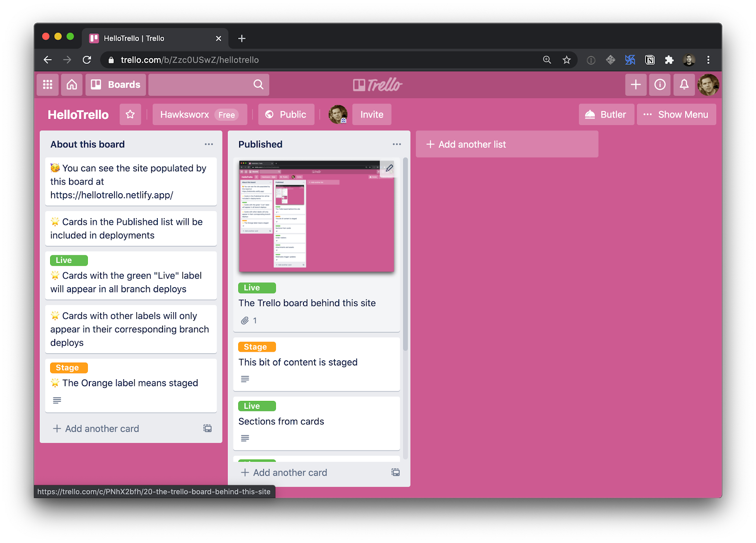The width and height of the screenshot is (756, 543).
Task: Open card 'Cards in the Published list'
Action: coord(131,229)
